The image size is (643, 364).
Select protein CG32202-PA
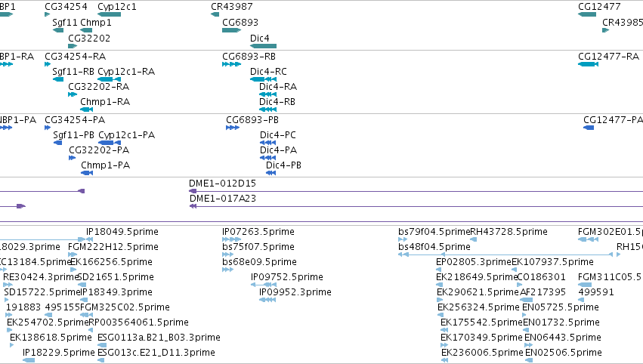99,150
